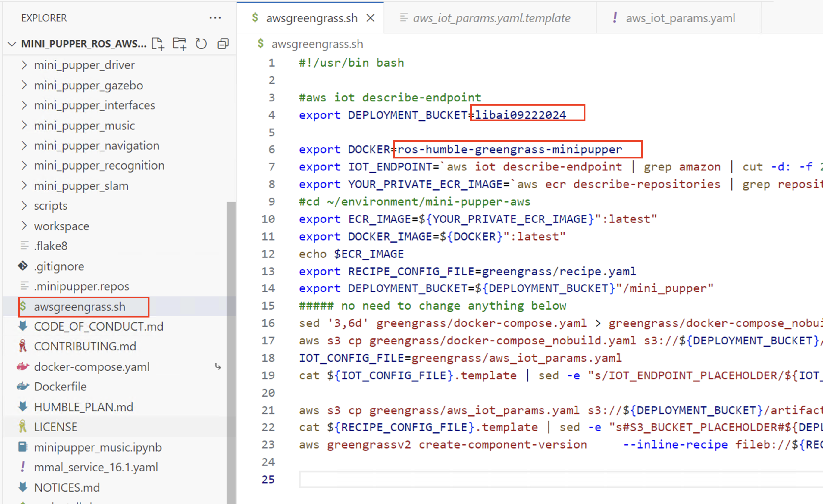Viewport: 823px width, 504px height.
Task: Open the docker-compose.yaml file
Action: (x=92, y=366)
